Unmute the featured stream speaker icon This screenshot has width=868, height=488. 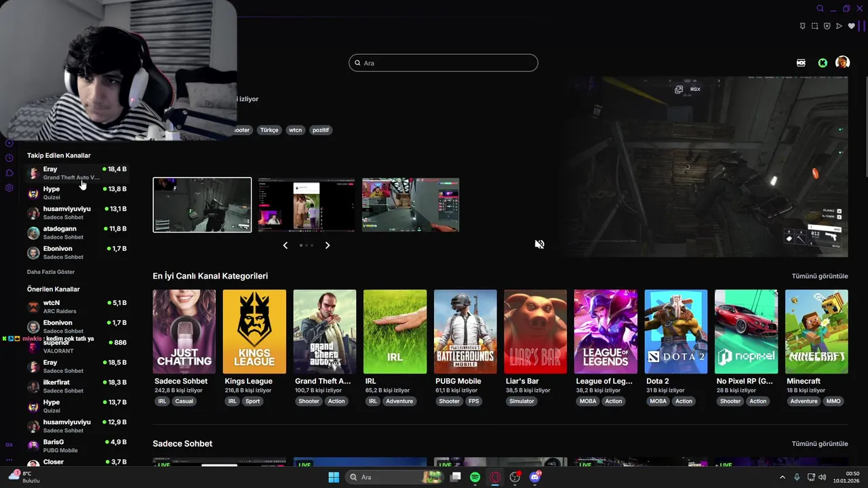coord(540,245)
